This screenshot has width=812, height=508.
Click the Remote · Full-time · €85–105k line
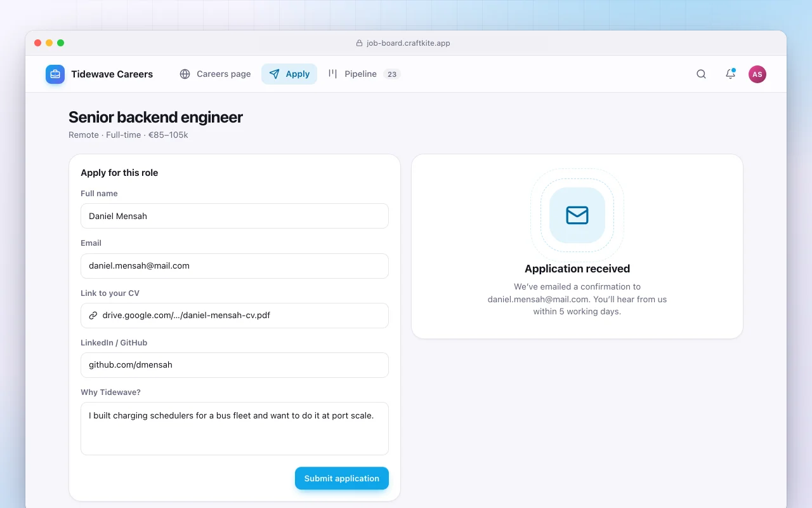pos(128,135)
